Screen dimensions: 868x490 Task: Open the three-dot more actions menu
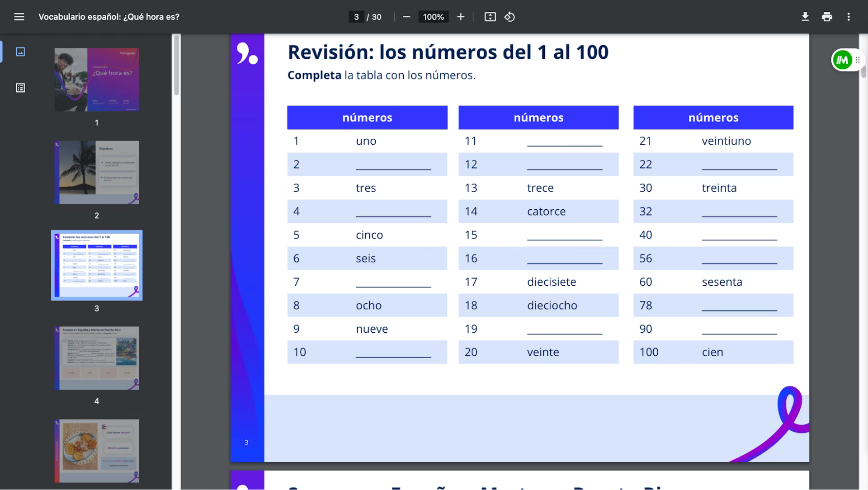[x=849, y=17]
